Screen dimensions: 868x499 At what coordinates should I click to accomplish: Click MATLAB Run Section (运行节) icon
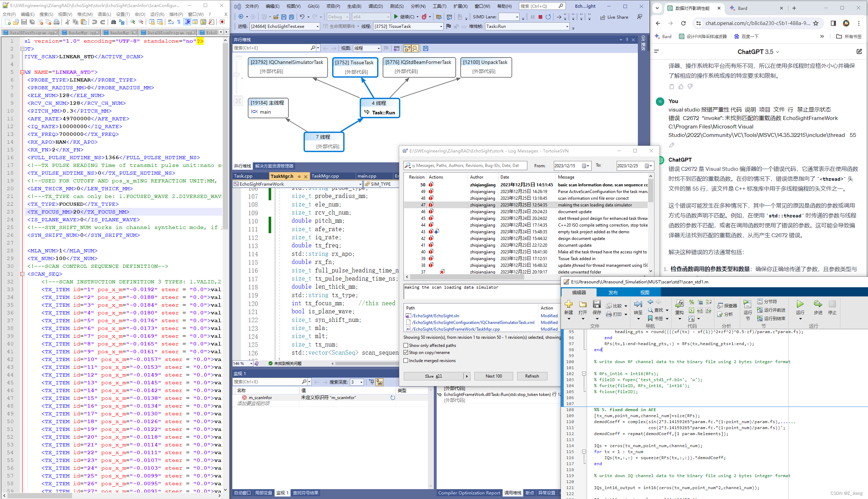tap(747, 304)
